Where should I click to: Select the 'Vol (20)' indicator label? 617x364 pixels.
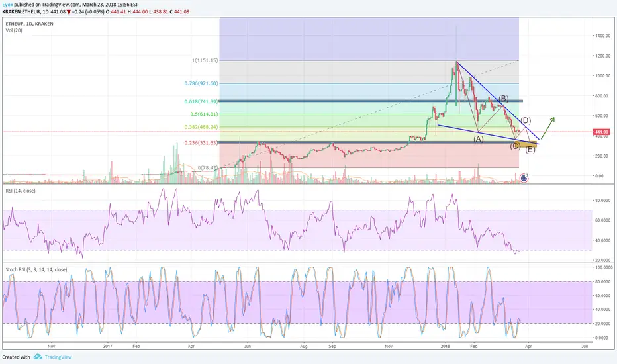coord(14,30)
